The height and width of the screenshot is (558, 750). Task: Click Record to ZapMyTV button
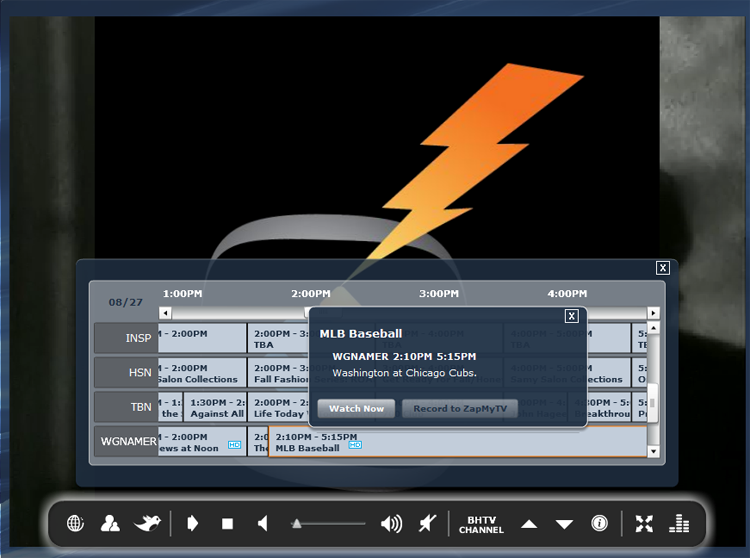click(460, 409)
